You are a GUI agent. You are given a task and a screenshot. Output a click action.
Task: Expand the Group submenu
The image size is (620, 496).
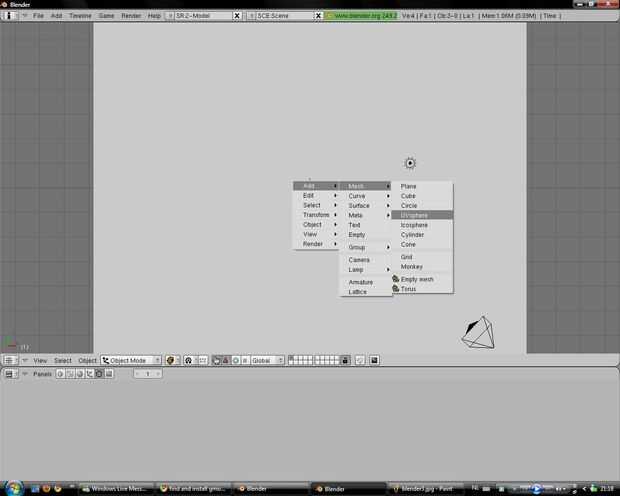coord(366,247)
